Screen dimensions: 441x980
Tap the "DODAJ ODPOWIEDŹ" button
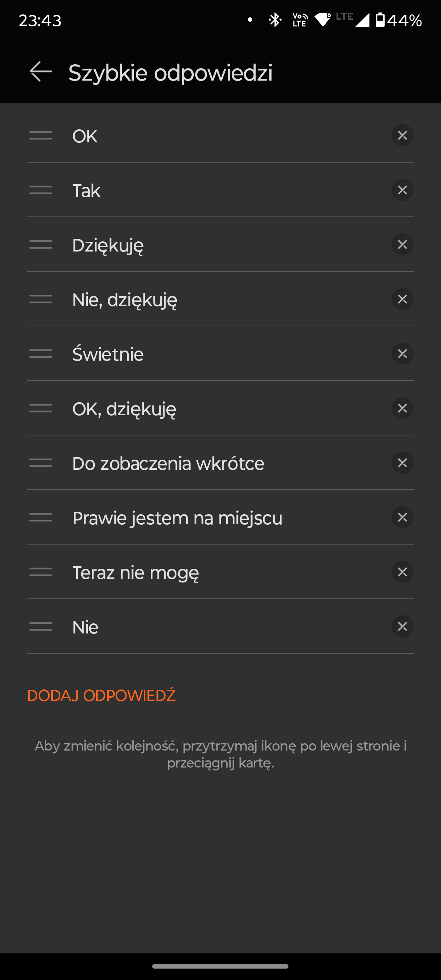pos(101,696)
